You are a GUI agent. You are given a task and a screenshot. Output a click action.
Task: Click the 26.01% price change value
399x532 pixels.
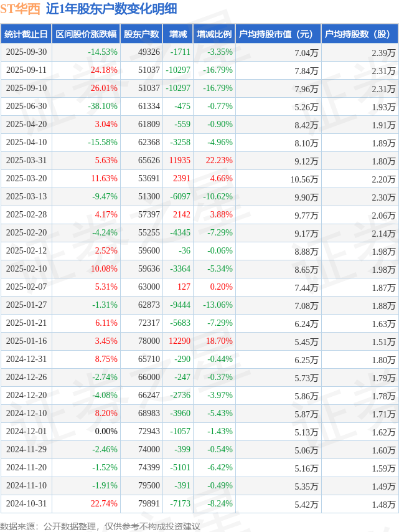[x=103, y=88]
